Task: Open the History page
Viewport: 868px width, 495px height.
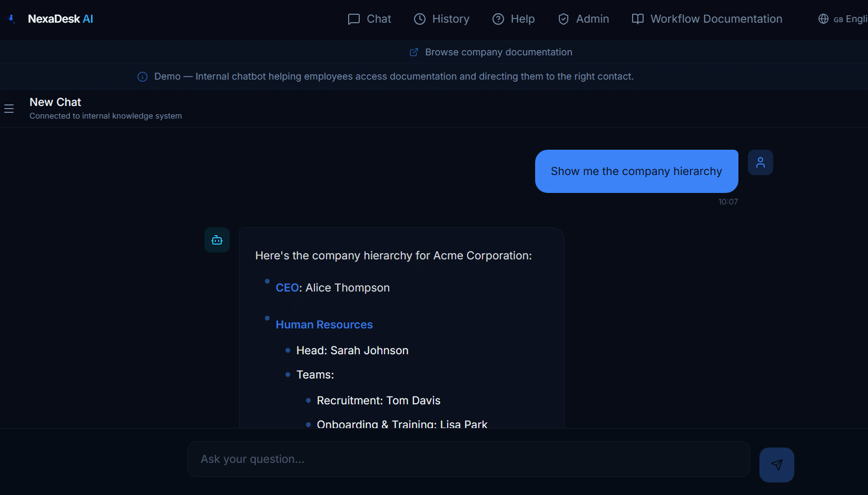Action: pyautogui.click(x=441, y=19)
